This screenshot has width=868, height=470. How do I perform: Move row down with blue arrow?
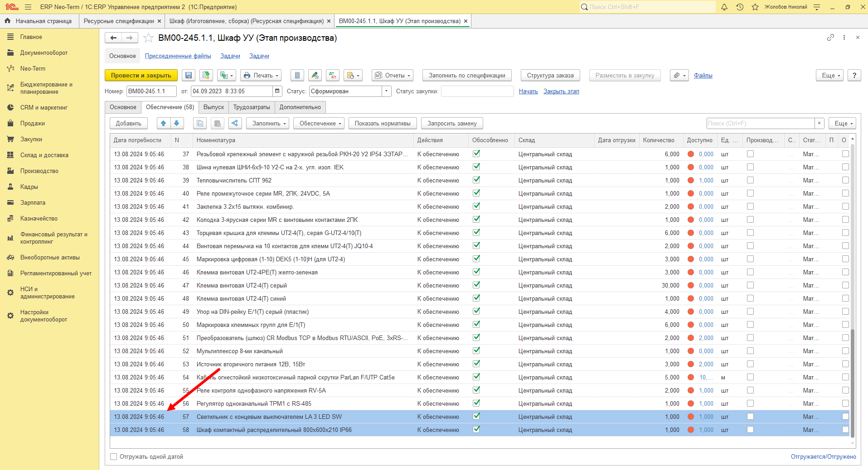(x=177, y=123)
